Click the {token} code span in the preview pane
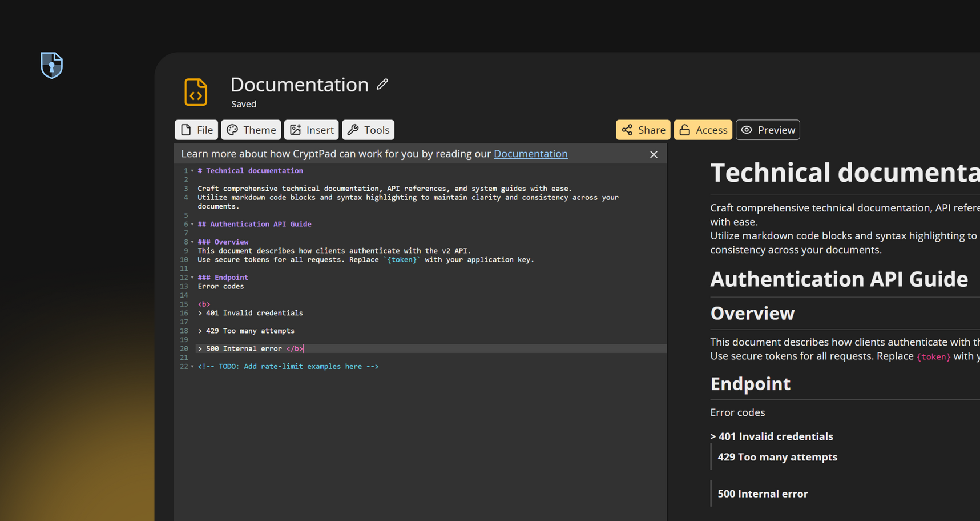Image resolution: width=980 pixels, height=521 pixels. [933, 356]
